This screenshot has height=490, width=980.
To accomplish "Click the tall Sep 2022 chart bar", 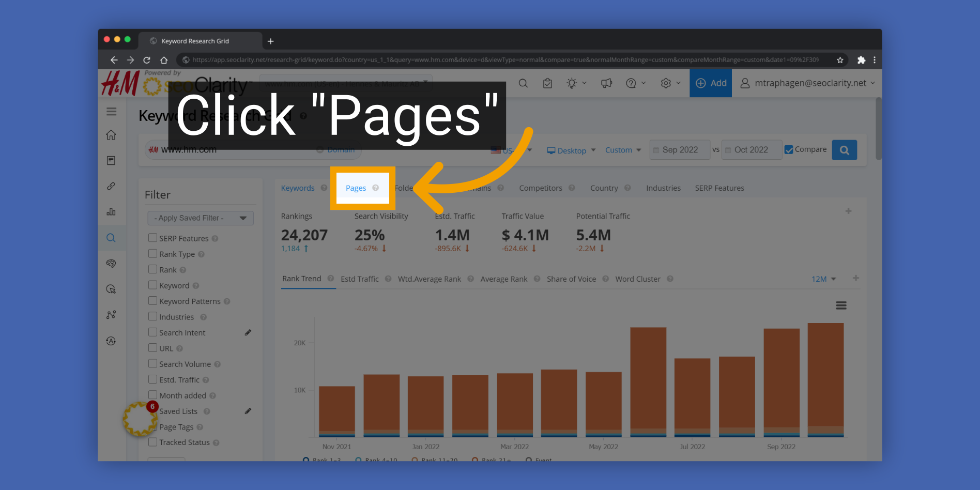I will pyautogui.click(x=782, y=382).
